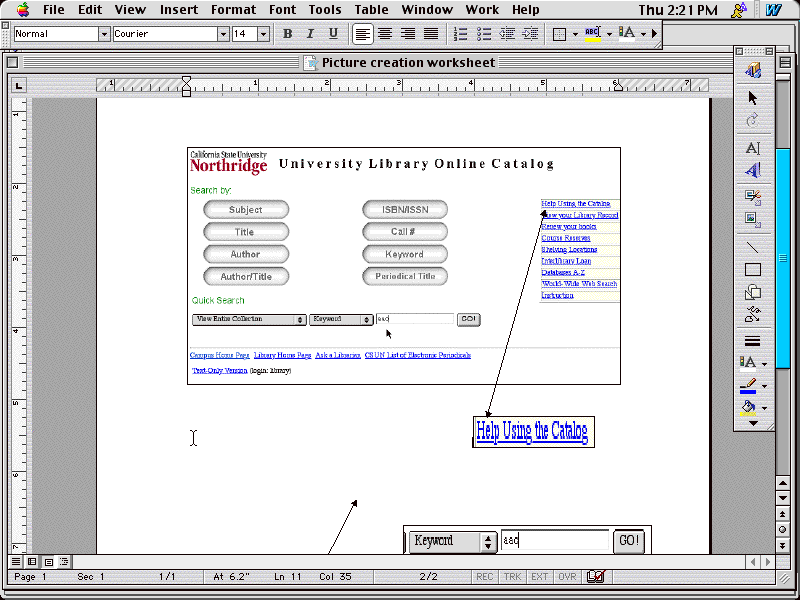Screen dimensions: 800x600
Task: Open the Tools menu
Action: (325, 10)
